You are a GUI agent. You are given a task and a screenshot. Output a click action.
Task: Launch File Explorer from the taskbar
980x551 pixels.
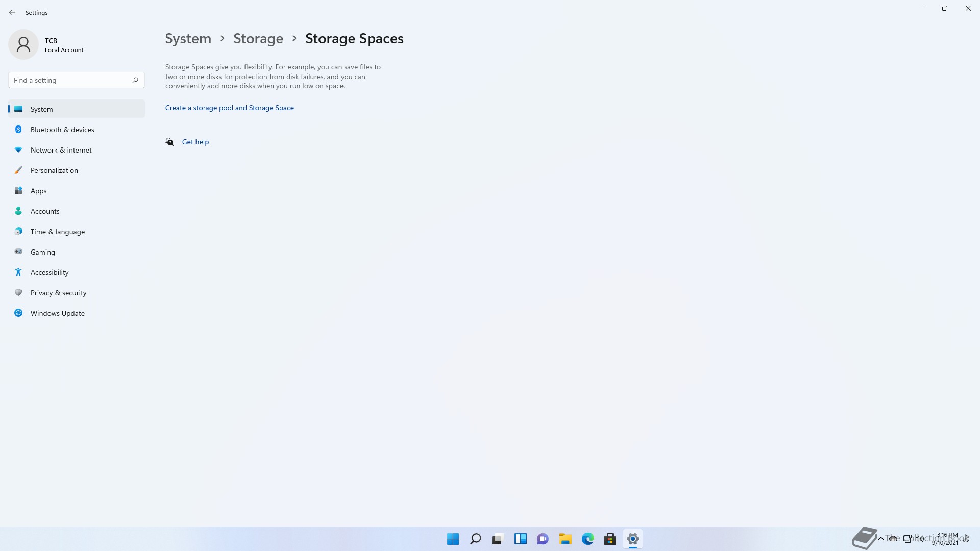coord(565,539)
